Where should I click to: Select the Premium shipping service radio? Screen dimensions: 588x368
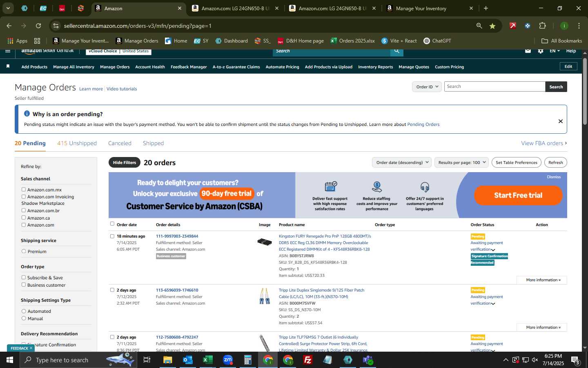[x=24, y=251]
